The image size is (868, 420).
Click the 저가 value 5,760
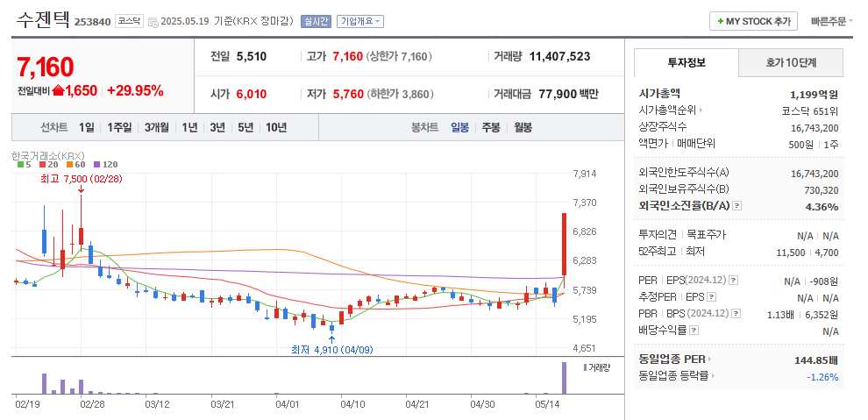348,94
